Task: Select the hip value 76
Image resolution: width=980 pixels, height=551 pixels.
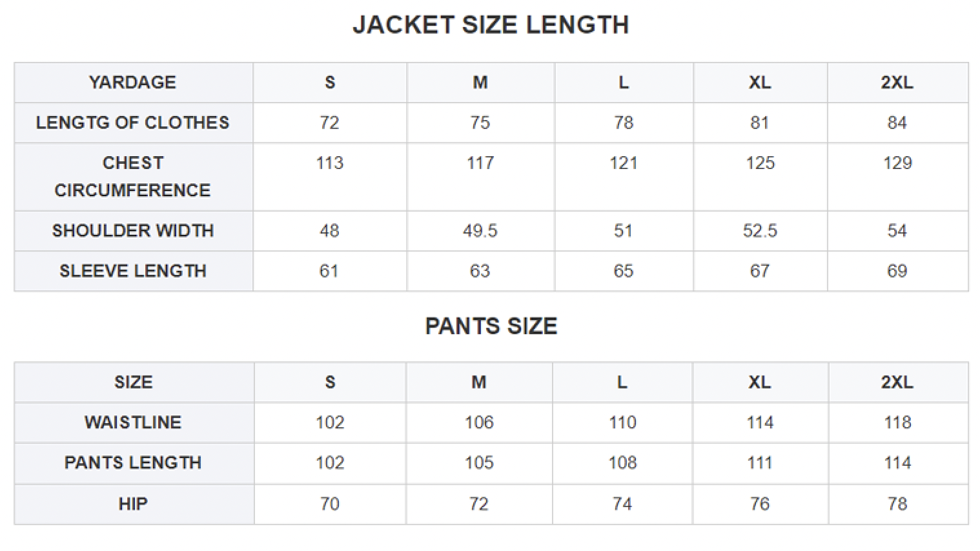Action: (760, 504)
